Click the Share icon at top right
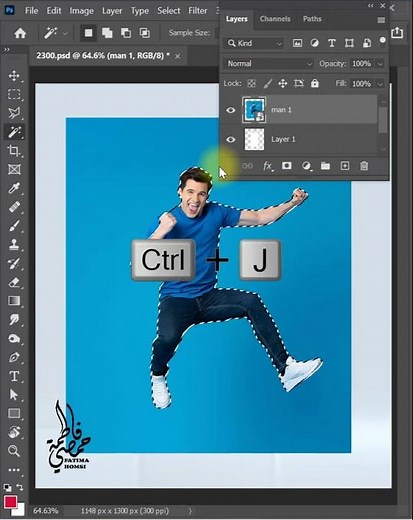 point(397,33)
